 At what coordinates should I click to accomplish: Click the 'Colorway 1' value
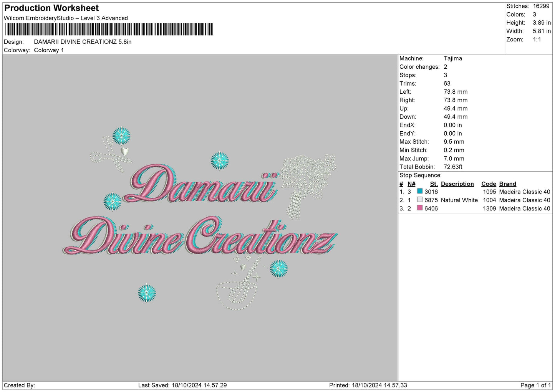pyautogui.click(x=49, y=50)
